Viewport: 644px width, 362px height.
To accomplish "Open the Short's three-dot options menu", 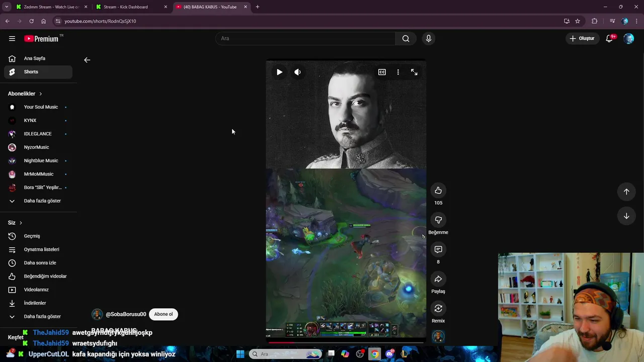I will click(398, 72).
